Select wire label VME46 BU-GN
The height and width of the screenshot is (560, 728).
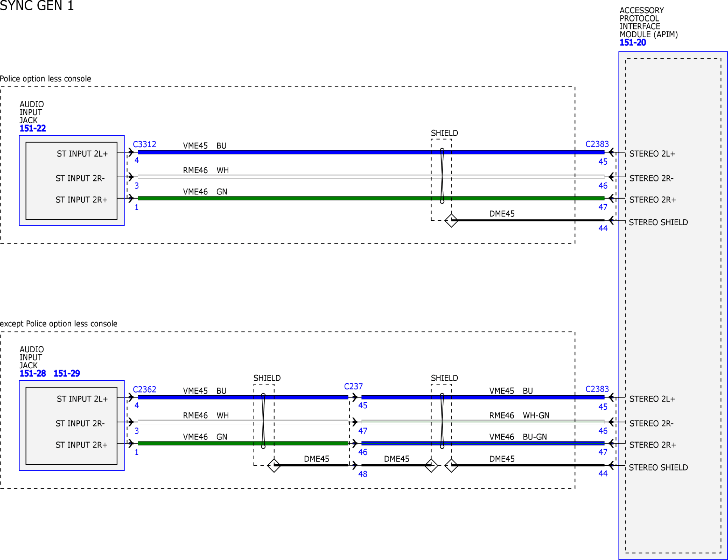pos(518,437)
